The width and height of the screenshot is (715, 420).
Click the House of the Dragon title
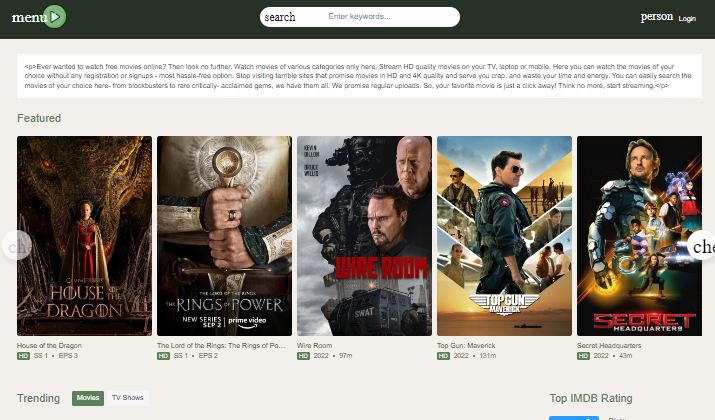(49, 346)
